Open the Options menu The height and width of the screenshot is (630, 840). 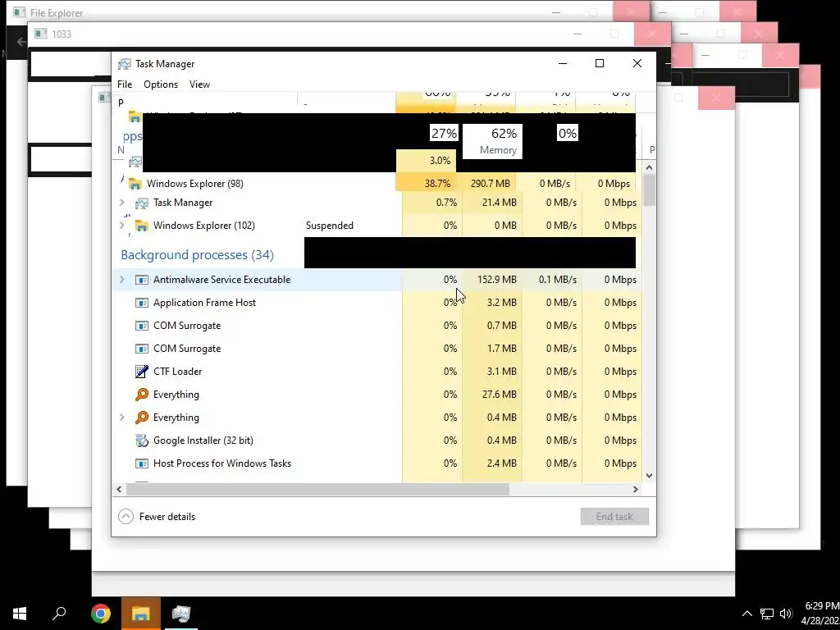click(161, 84)
